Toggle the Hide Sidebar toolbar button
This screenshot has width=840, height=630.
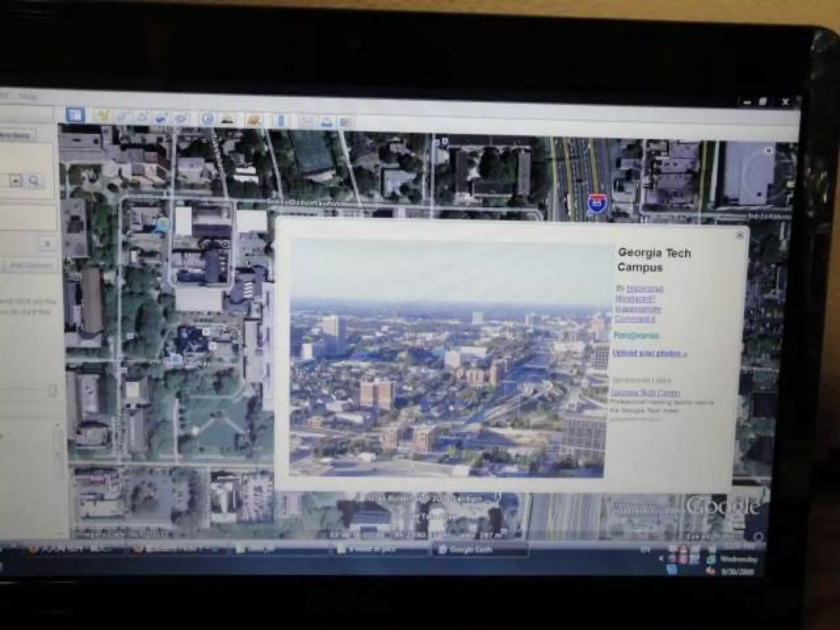[x=75, y=115]
